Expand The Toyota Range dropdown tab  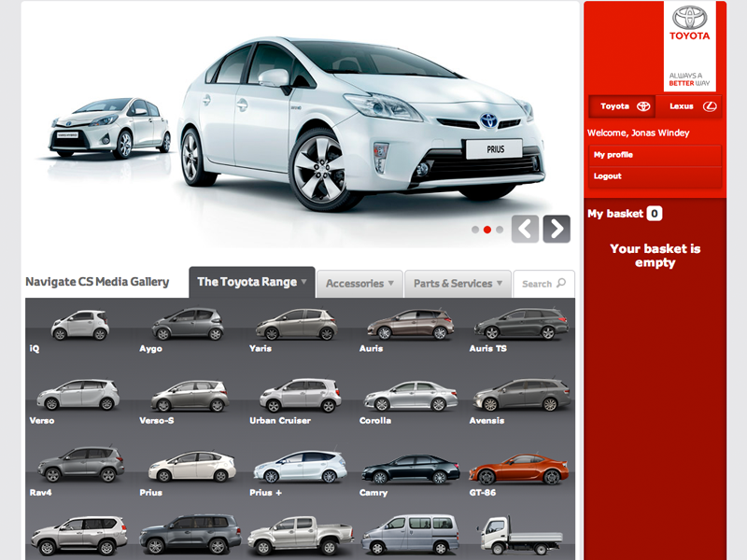[x=251, y=282]
